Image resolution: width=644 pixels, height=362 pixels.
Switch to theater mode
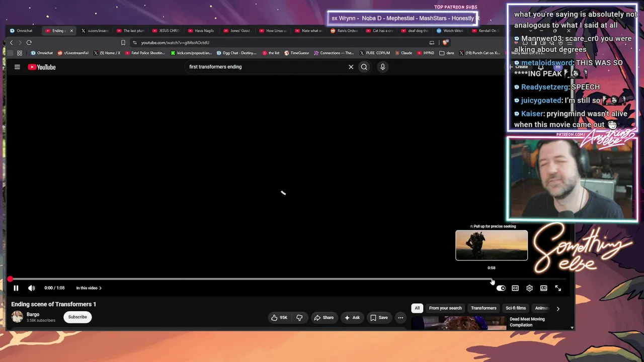(x=544, y=288)
